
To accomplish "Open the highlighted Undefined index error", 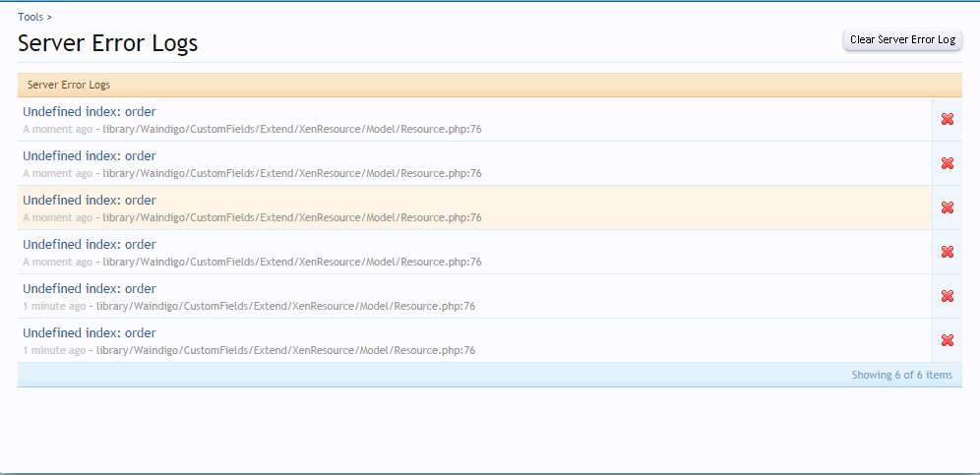I will [90, 200].
